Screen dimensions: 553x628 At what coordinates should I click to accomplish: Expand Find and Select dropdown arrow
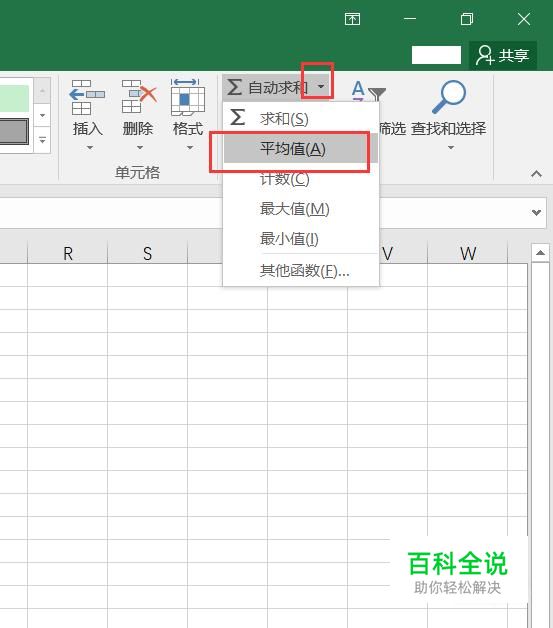click(x=451, y=148)
